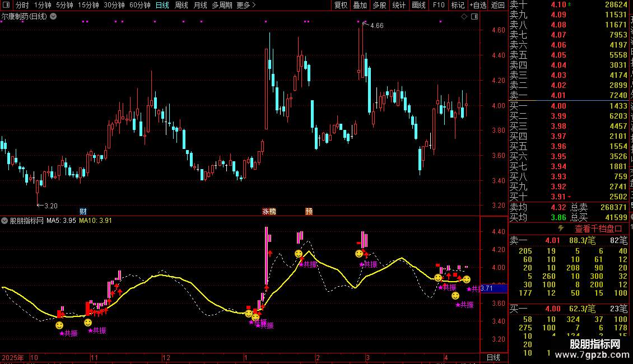Switch to the 月线 monthly tab
The width and height of the screenshot is (633, 364).
(x=200, y=5)
